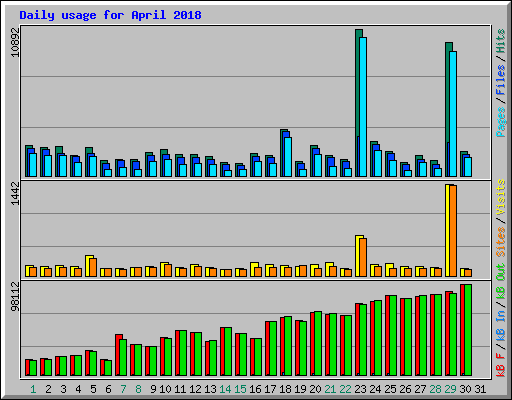Click the hits bar for day 18
The image size is (512, 400).
(282, 153)
